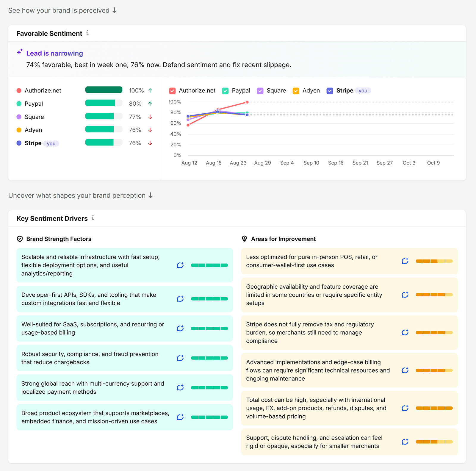Click Square brand name in the list
The height and width of the screenshot is (471, 476).
34,117
